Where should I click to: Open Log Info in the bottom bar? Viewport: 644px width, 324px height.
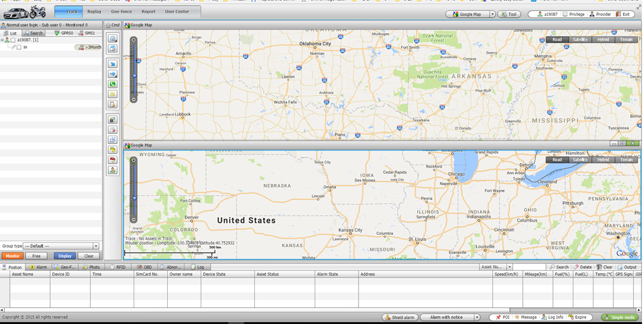[553, 317]
